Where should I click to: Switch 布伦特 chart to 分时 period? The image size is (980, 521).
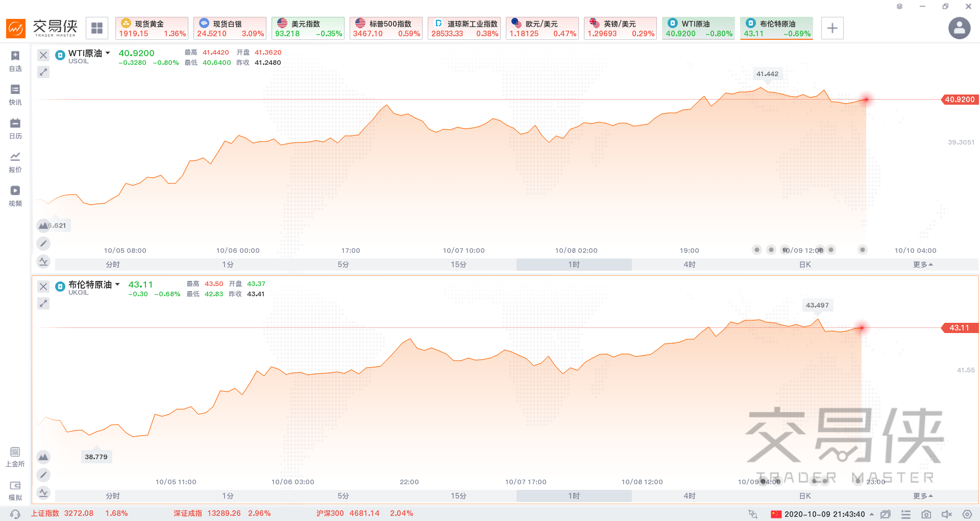coord(113,496)
